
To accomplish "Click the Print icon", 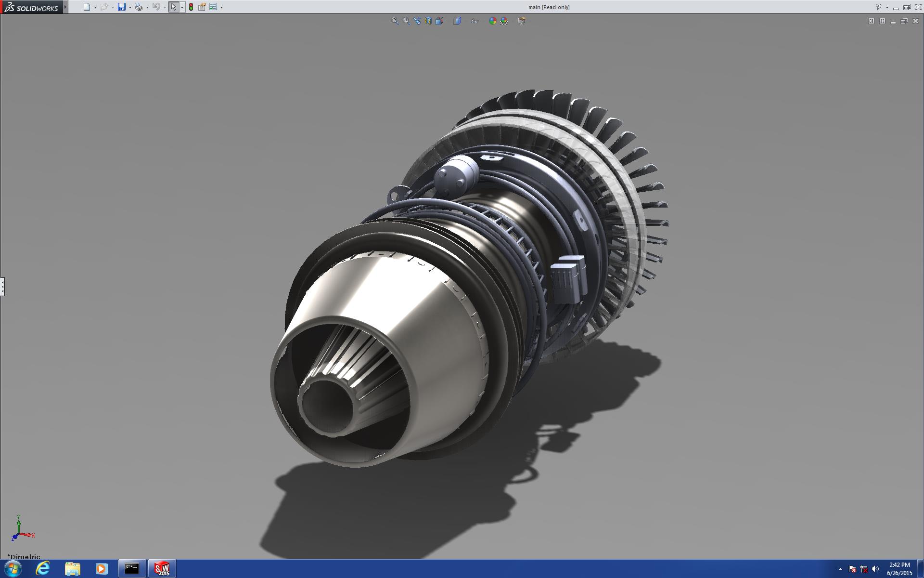I will coord(139,7).
